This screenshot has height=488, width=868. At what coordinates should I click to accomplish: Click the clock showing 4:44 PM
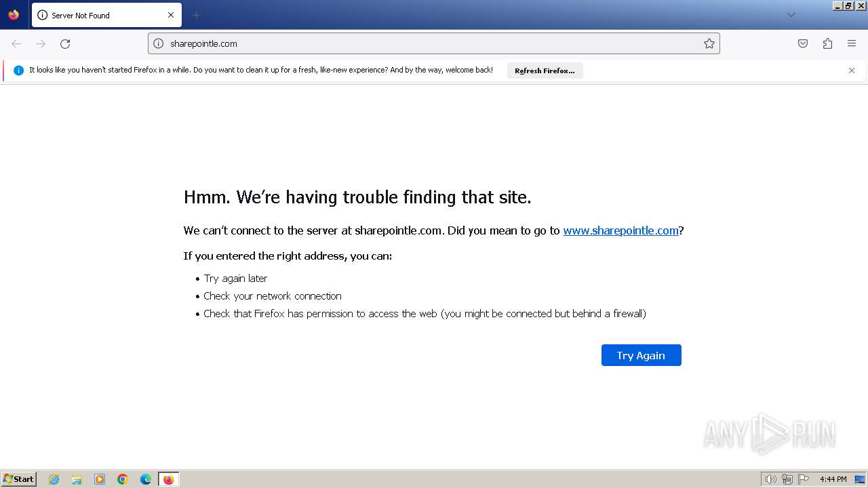click(x=833, y=479)
